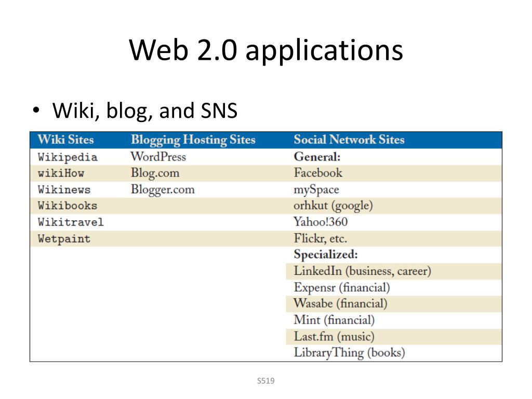The height and width of the screenshot is (399, 532).
Task: Select the 'Wikibooks' table cell
Action: click(68, 206)
